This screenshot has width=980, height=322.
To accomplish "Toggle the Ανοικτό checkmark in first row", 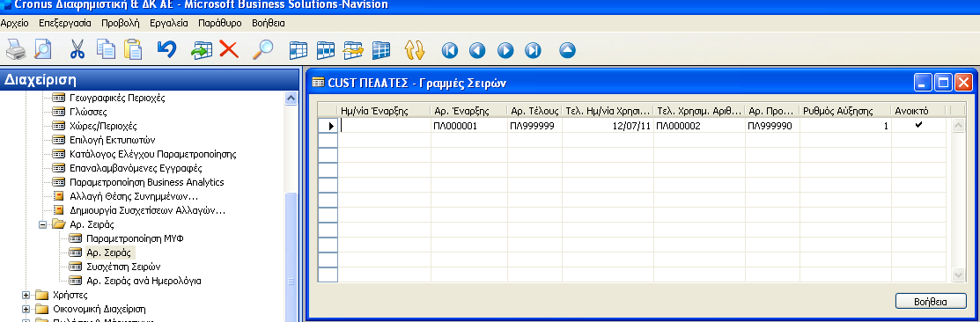I will (x=918, y=125).
